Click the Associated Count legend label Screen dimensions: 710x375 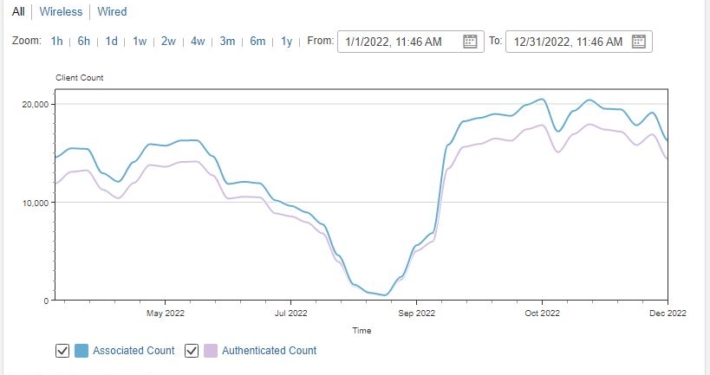(134, 351)
